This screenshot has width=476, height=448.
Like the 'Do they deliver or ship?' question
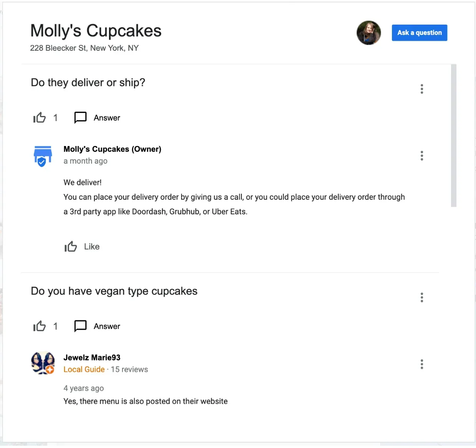pyautogui.click(x=40, y=118)
